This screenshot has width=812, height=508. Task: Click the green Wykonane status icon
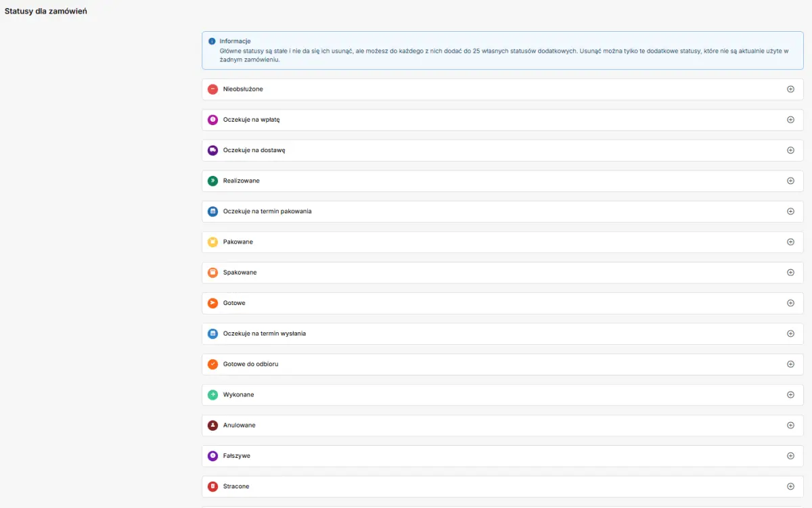[x=212, y=394]
